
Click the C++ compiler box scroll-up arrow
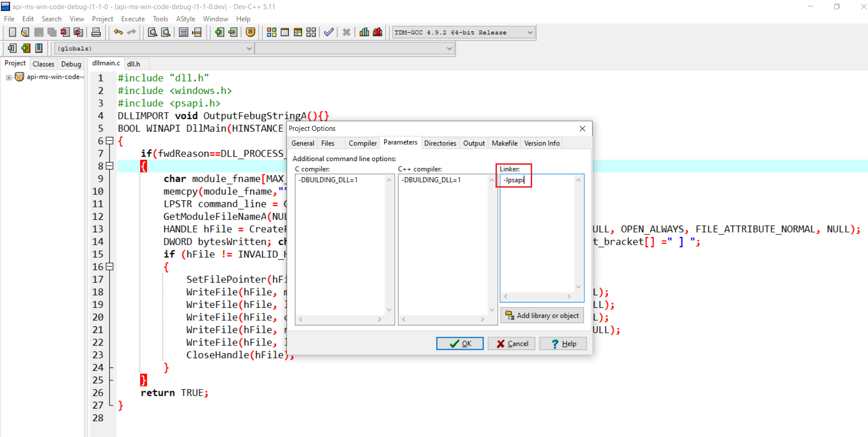[x=492, y=180]
